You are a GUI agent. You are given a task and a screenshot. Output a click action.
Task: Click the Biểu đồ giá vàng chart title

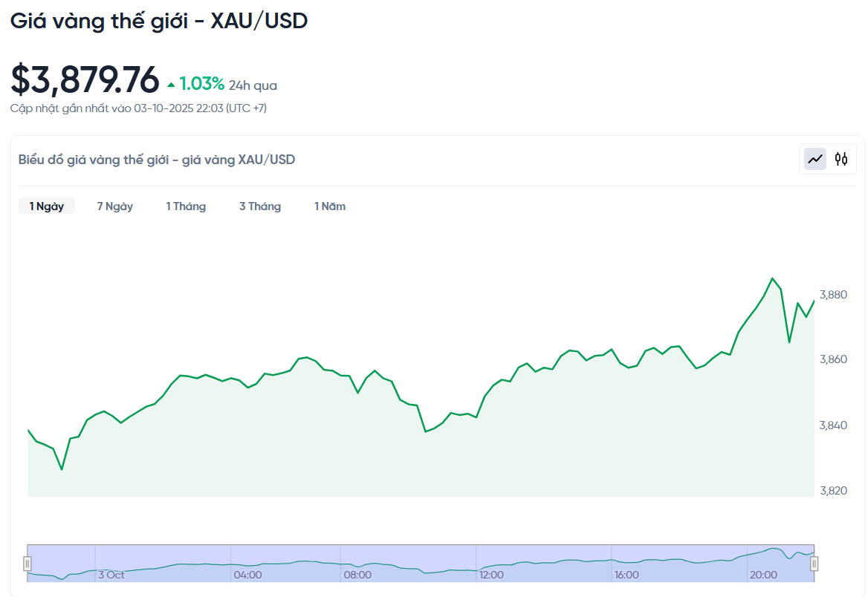(157, 160)
